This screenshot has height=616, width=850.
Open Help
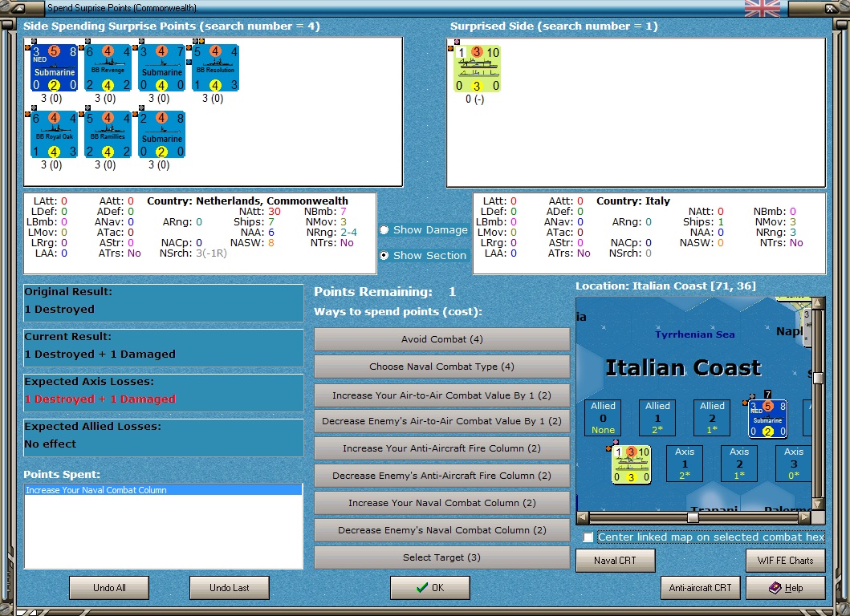point(786,588)
